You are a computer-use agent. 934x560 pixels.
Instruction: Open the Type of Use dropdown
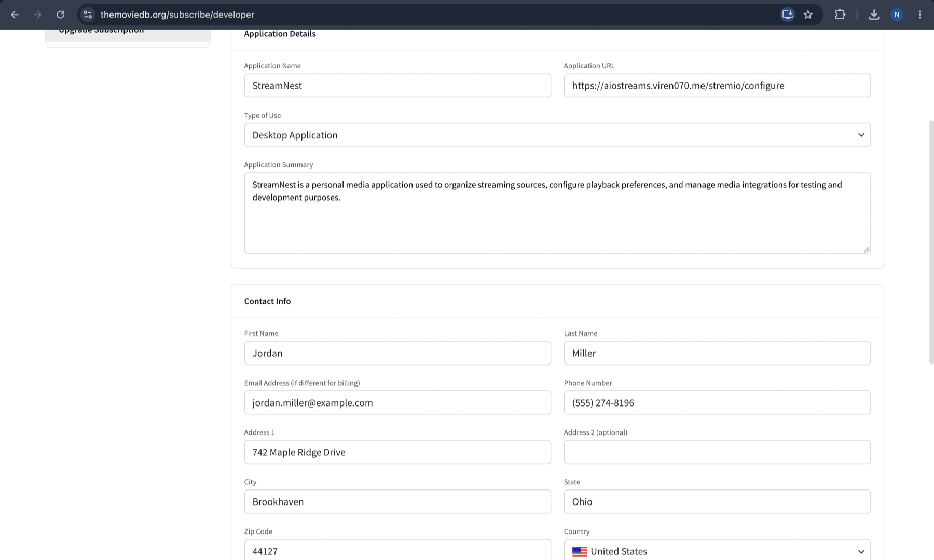pos(557,135)
